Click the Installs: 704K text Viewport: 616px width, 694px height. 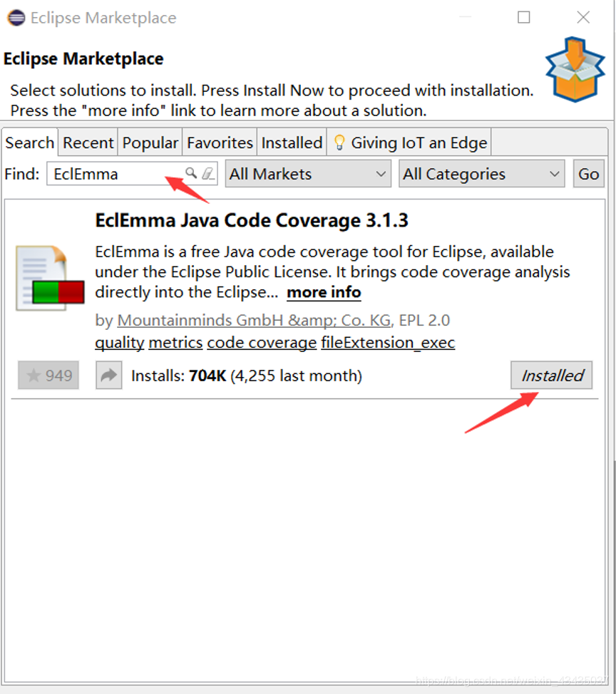pos(179,376)
